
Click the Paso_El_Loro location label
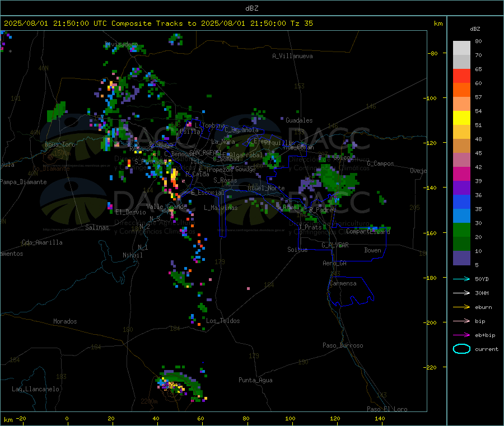click(387, 409)
